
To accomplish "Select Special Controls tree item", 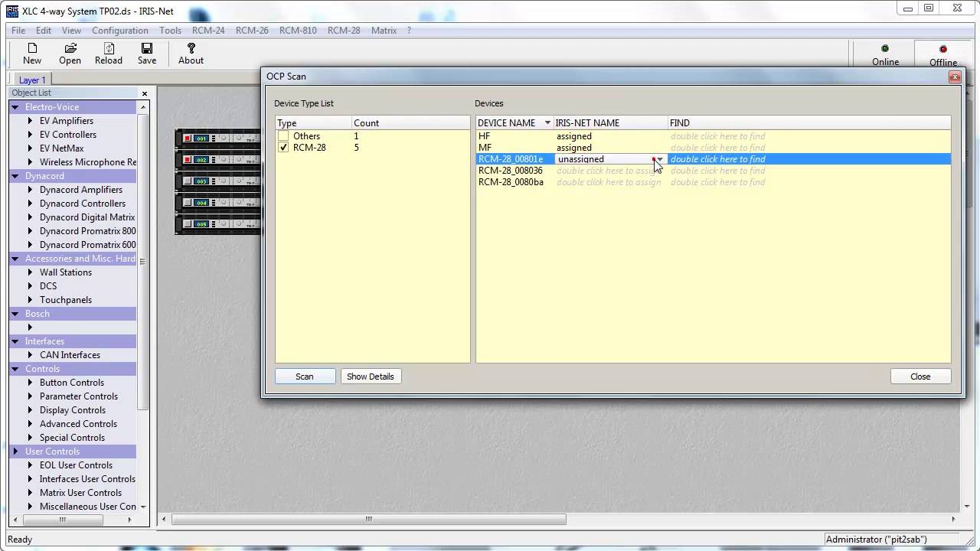I will [x=72, y=438].
